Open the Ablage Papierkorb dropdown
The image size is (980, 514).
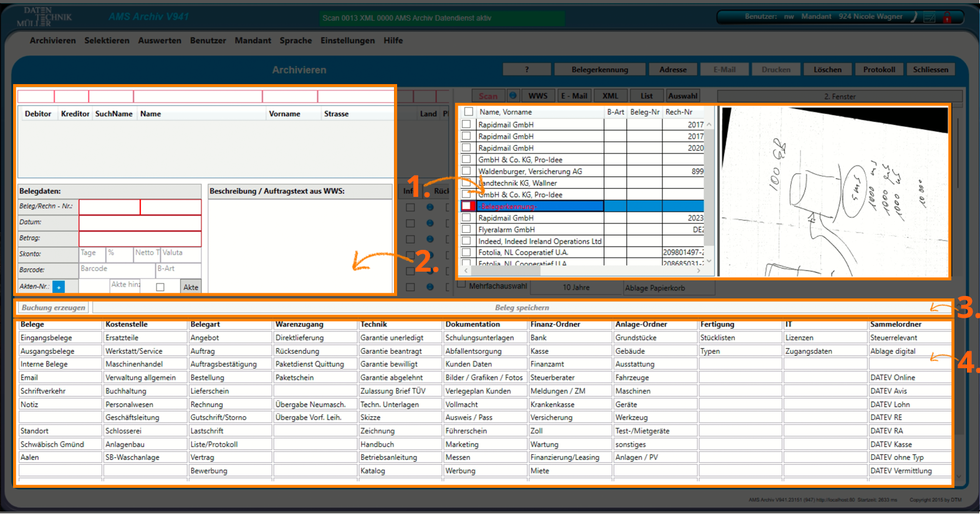tap(668, 288)
